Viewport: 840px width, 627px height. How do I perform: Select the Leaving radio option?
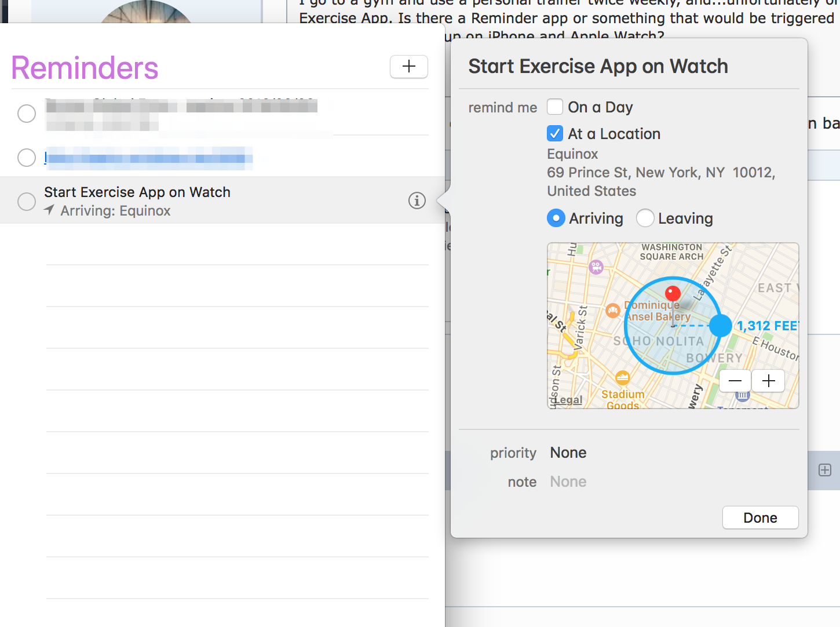(x=645, y=218)
